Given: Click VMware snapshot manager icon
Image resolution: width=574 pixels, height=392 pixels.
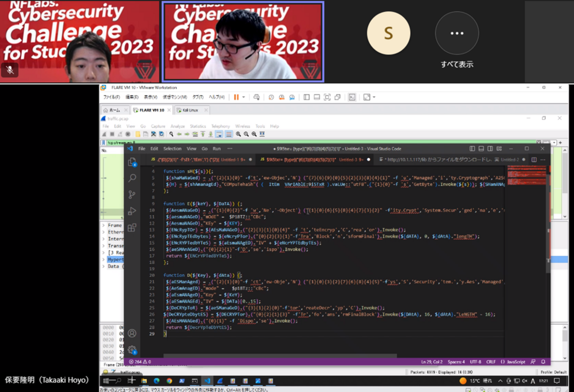Looking at the screenshot, I should [292, 97].
